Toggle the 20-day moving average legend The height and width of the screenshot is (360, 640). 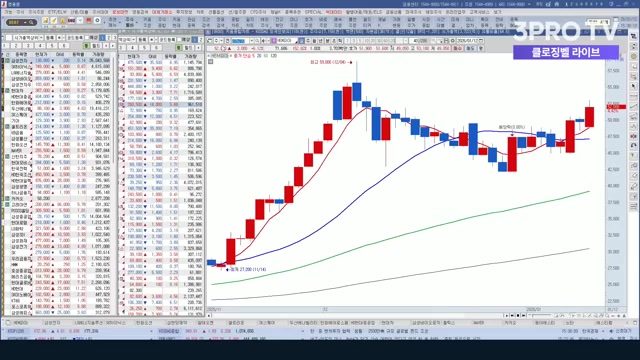pos(259,56)
